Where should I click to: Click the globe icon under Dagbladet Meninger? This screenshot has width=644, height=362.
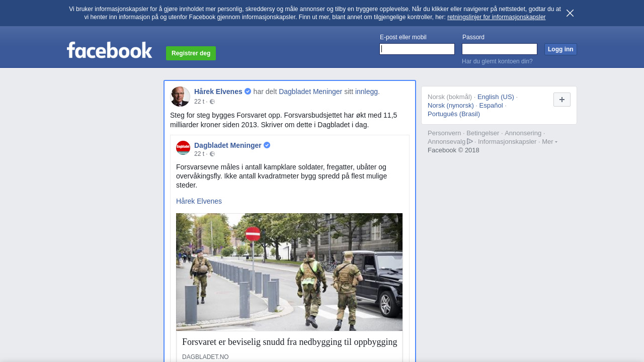point(212,154)
